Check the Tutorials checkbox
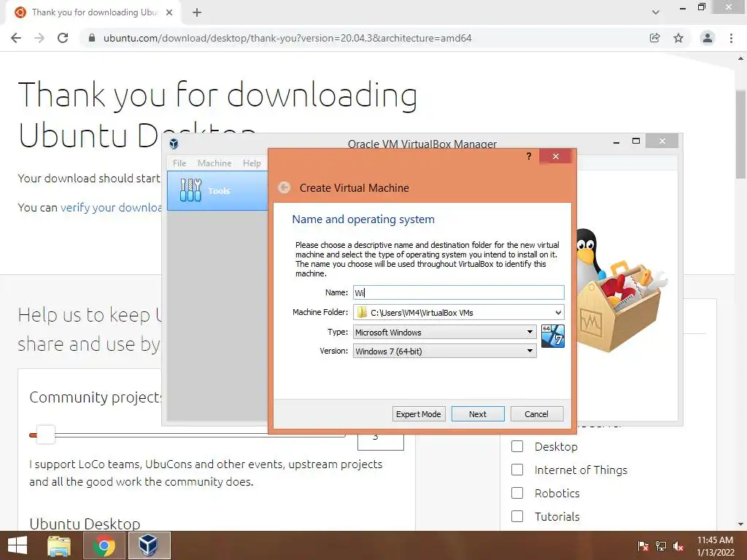The height and width of the screenshot is (560, 747). [x=517, y=516]
